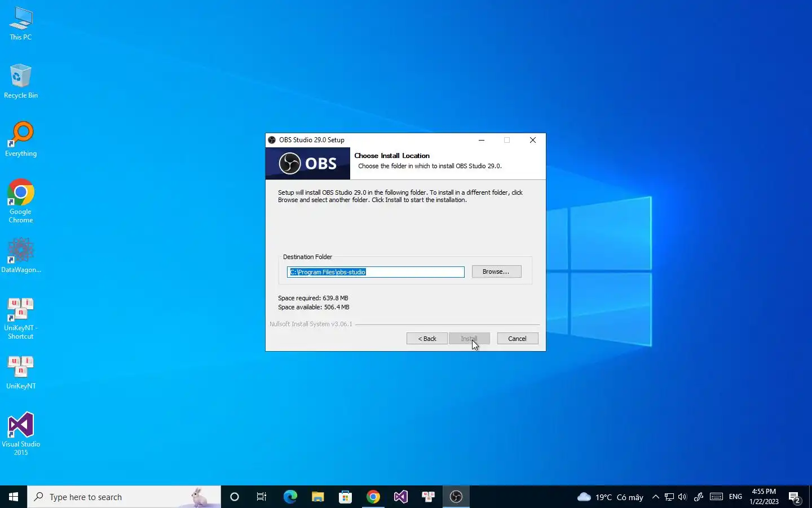The height and width of the screenshot is (508, 812).
Task: Select the Visual Studio 2015 desktop icon
Action: pyautogui.click(x=21, y=434)
